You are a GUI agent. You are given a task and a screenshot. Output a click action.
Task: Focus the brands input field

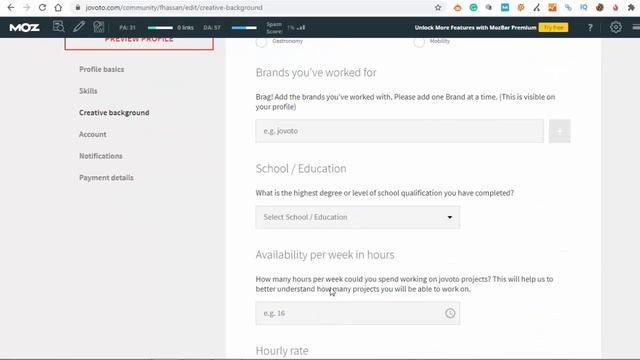click(x=400, y=131)
